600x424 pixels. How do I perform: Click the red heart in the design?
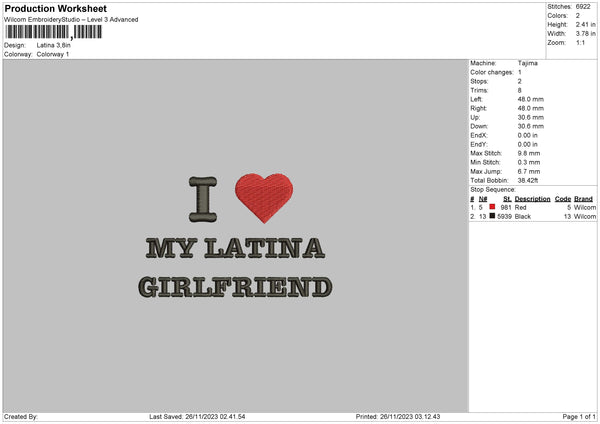tap(264, 198)
